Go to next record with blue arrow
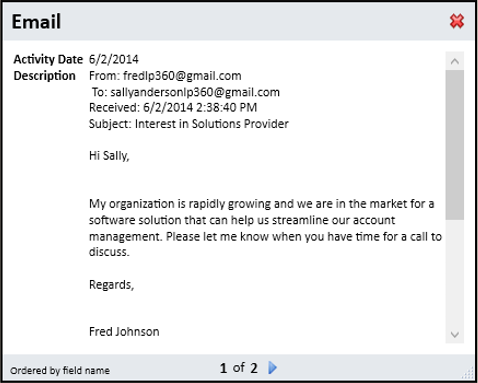The image size is (478, 383). (272, 368)
